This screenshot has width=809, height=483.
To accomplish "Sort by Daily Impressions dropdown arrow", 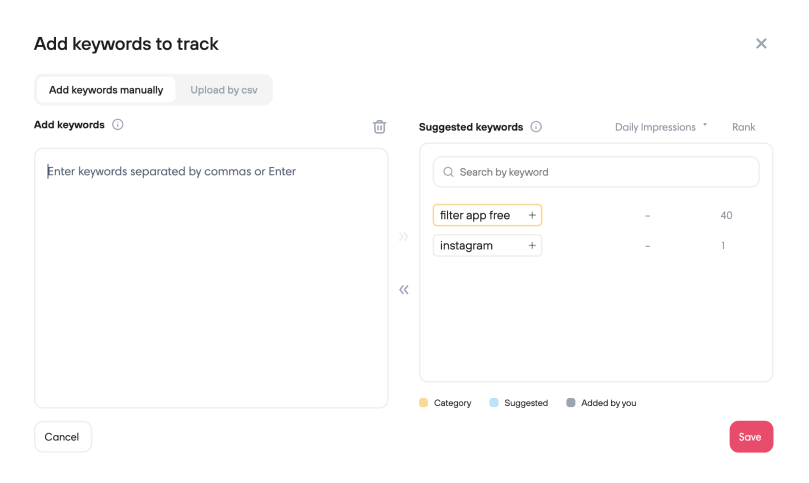I will tap(705, 126).
